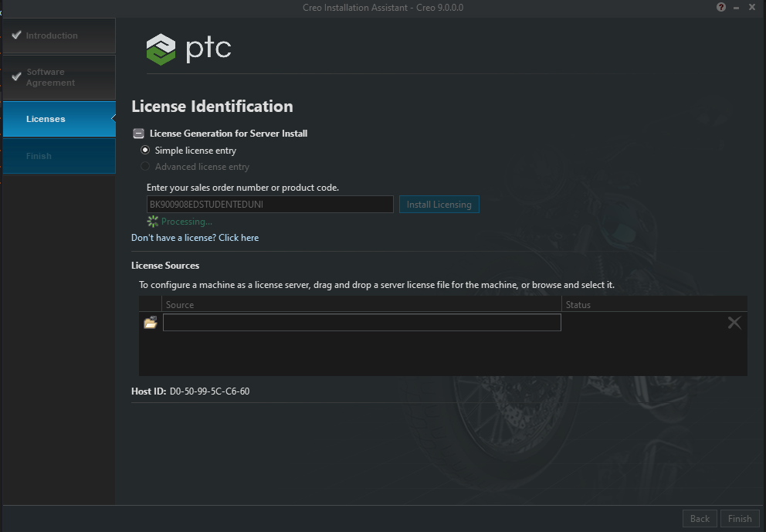Click the Back button

[700, 519]
